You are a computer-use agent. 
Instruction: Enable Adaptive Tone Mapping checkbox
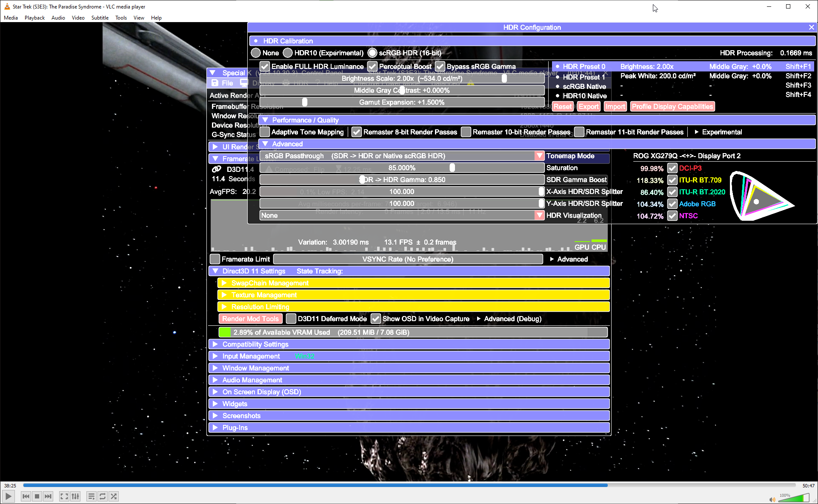pyautogui.click(x=265, y=132)
